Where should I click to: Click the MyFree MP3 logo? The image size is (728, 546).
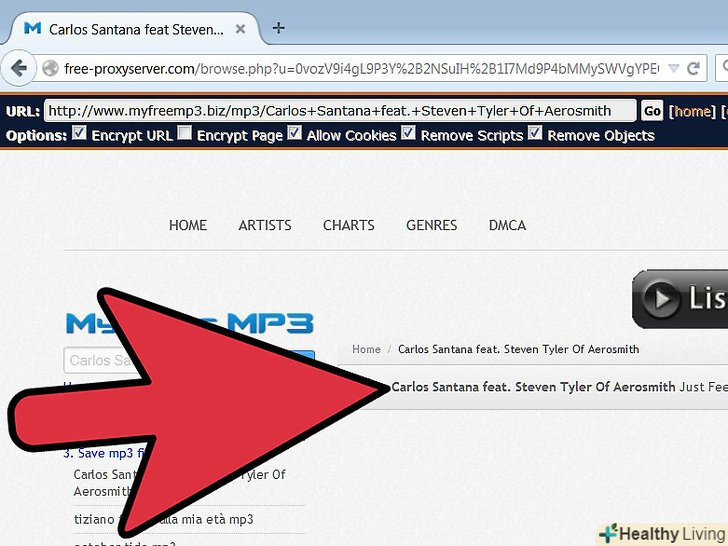190,324
